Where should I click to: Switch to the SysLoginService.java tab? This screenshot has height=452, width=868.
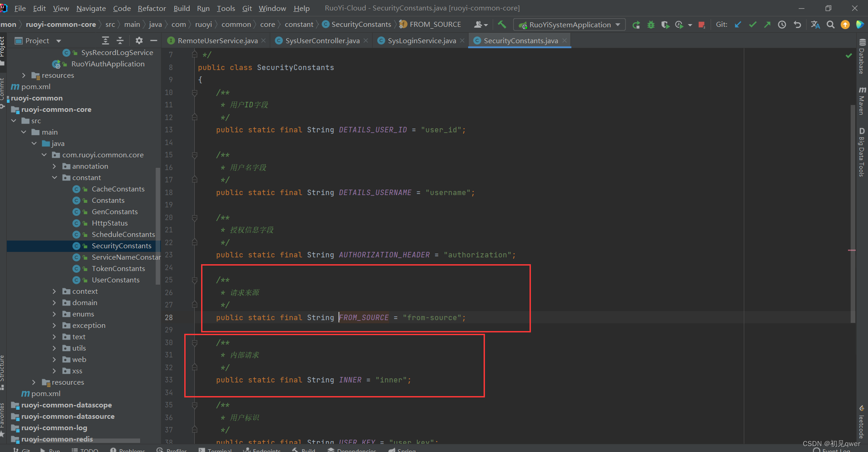[x=421, y=40]
